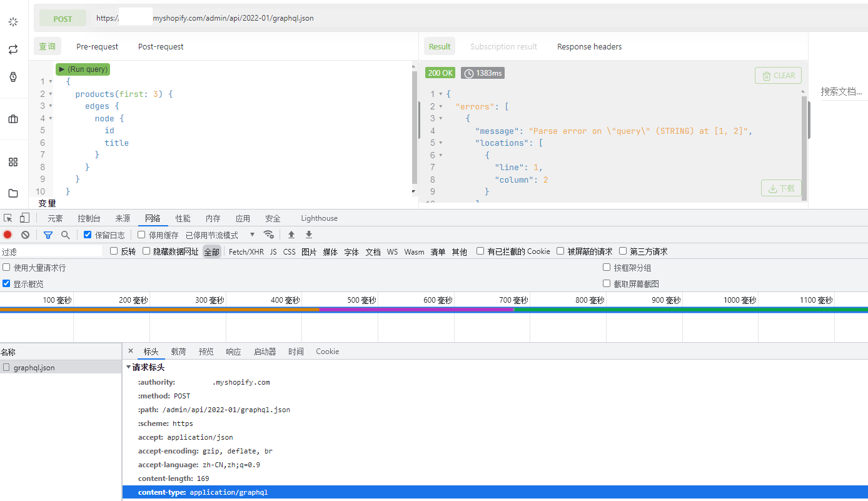This screenshot has width=868, height=501.
Task: Click the import HAR upload arrow icon
Action: pyautogui.click(x=291, y=235)
